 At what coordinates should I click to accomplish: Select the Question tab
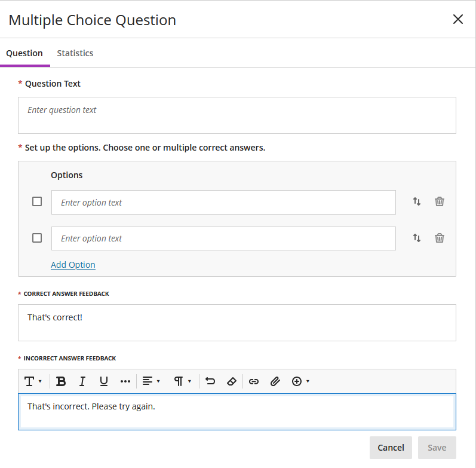coord(24,53)
